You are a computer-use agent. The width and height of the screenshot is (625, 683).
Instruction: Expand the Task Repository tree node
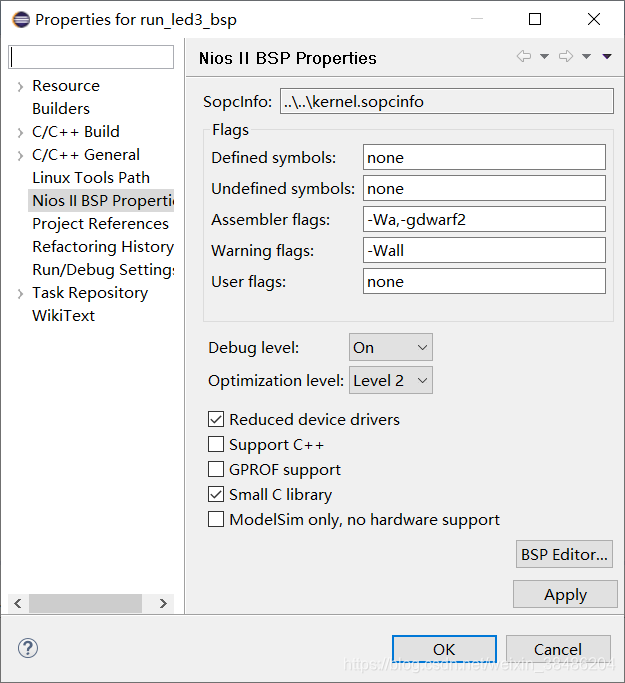20,294
